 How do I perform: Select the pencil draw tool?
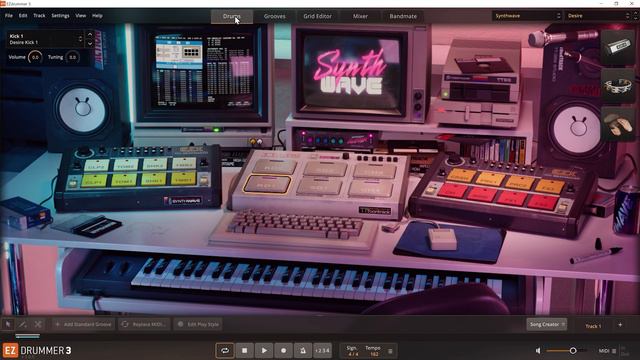(23, 324)
